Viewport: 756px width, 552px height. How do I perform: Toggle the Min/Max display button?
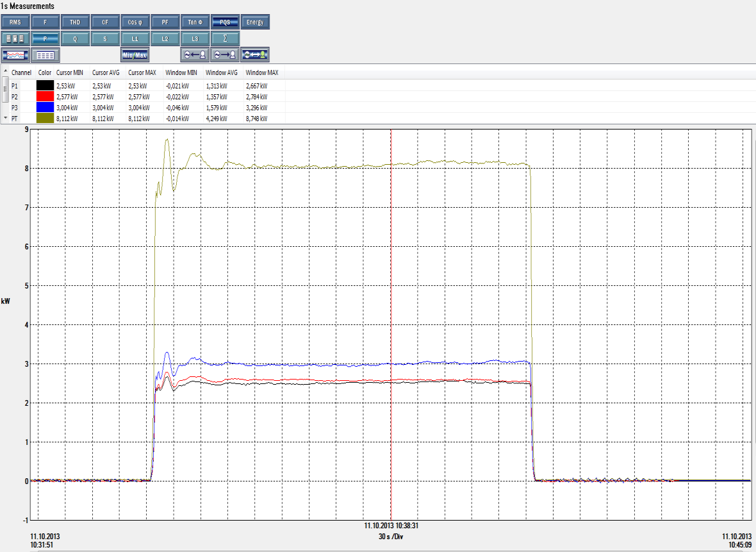coord(135,55)
